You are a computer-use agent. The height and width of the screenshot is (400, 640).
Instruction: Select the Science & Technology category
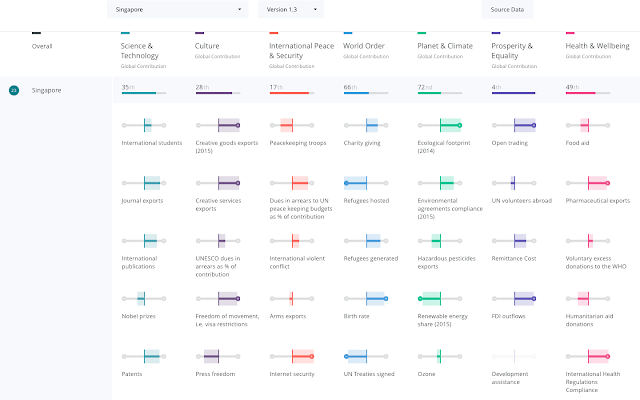pyautogui.click(x=140, y=51)
